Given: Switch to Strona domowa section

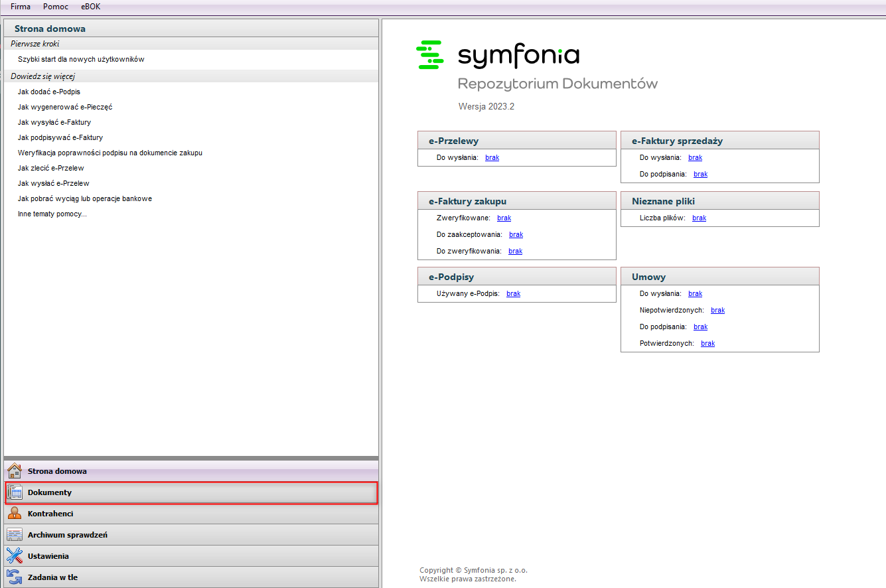Looking at the screenshot, I should point(191,471).
